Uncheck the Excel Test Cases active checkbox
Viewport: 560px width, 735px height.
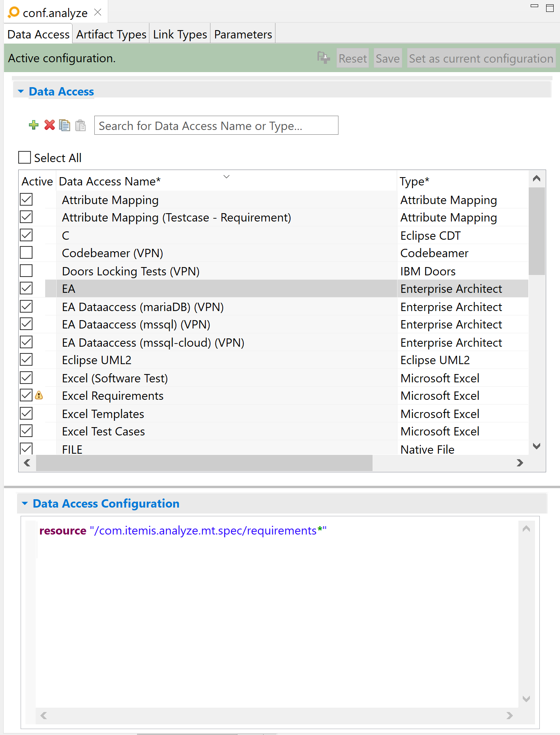pyautogui.click(x=26, y=431)
